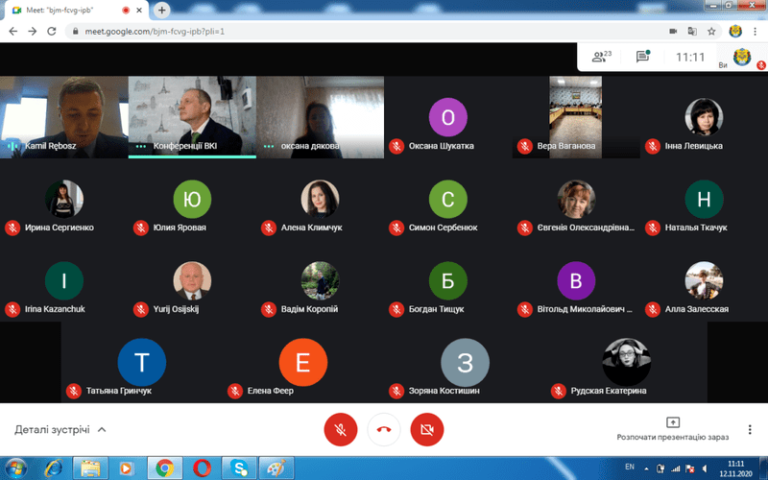Image resolution: width=768 pixels, height=480 pixels.
Task: Toggle the camera off button
Action: (x=427, y=429)
